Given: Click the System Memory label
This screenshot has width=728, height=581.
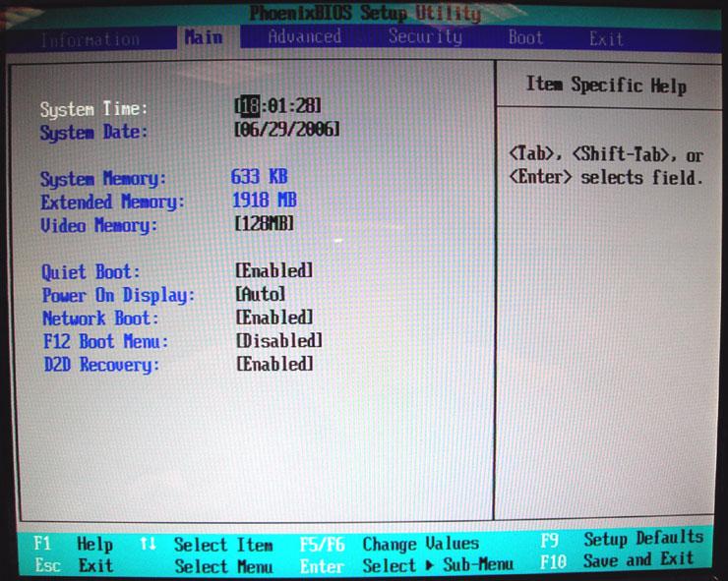Looking at the screenshot, I should point(103,179).
